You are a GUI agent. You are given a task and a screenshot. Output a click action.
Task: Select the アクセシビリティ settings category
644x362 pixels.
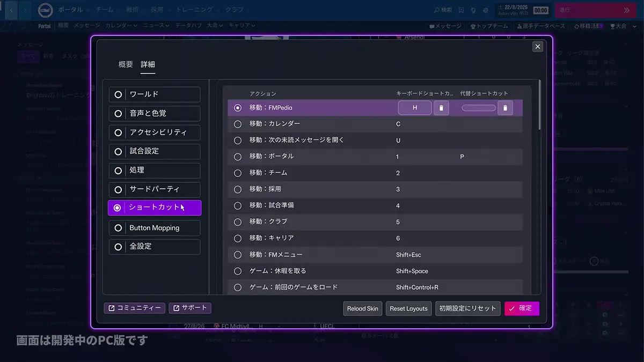coord(155,132)
